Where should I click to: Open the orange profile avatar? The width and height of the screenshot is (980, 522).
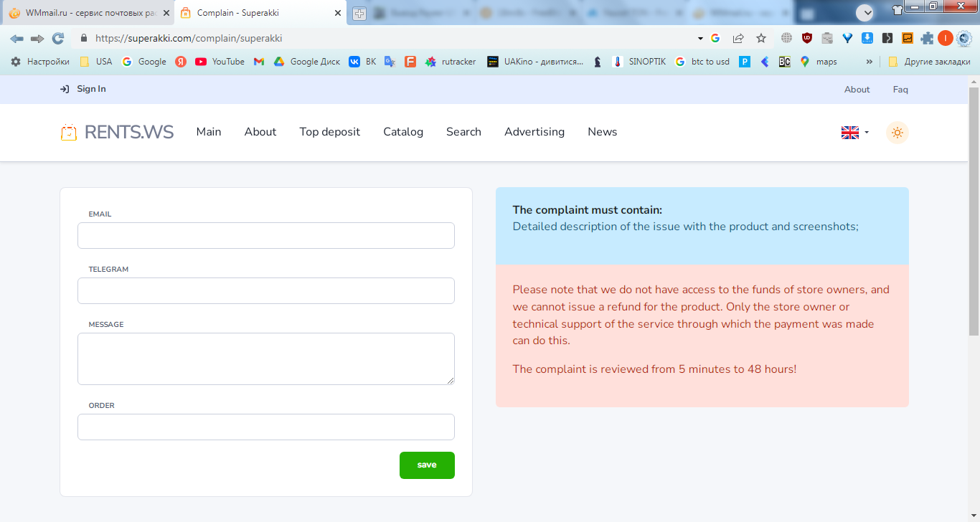click(x=946, y=38)
